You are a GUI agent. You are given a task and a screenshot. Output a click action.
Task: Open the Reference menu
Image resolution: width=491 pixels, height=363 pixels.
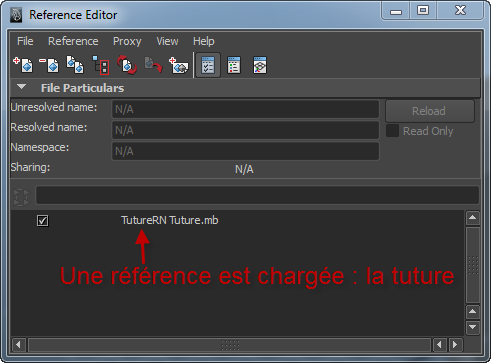point(73,41)
